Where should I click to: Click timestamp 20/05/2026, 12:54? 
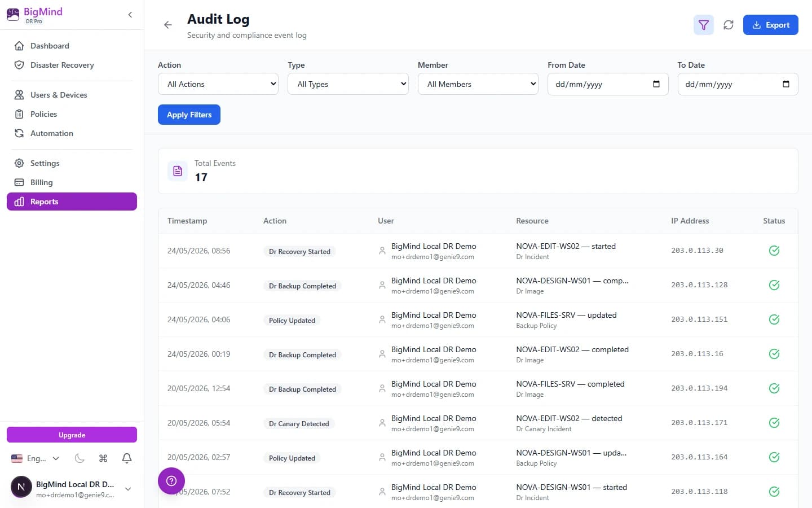coord(198,388)
